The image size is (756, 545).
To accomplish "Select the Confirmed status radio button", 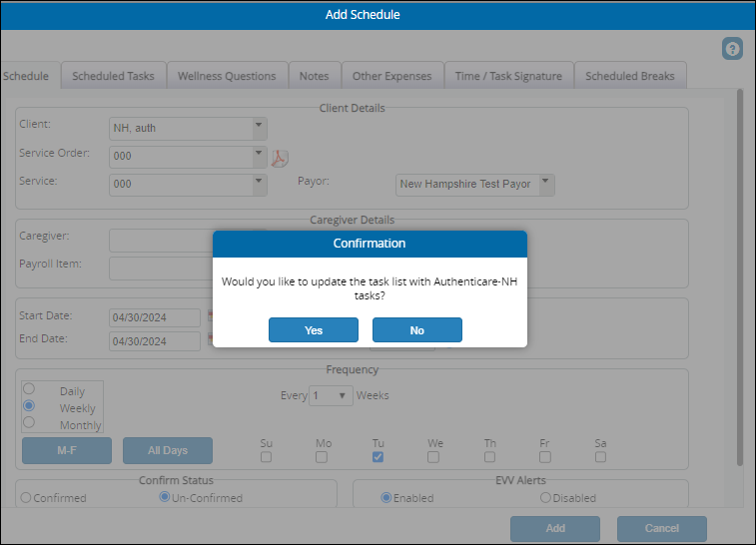I will pos(26,497).
